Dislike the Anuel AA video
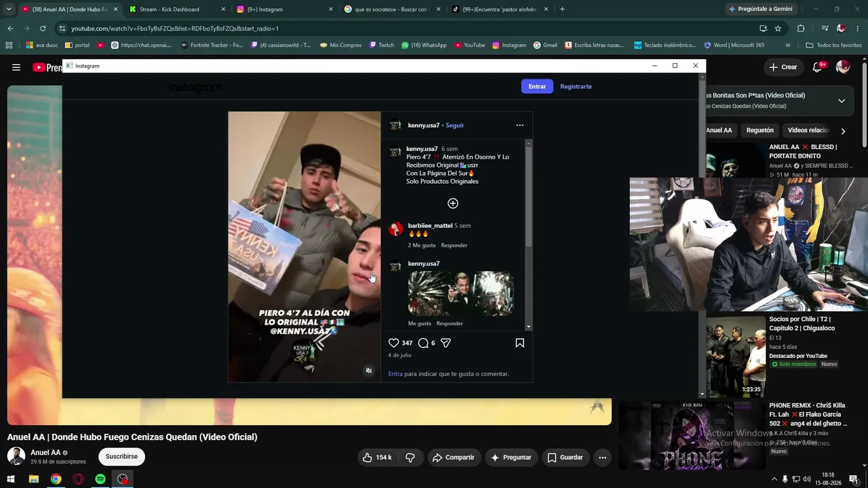 pos(410,457)
